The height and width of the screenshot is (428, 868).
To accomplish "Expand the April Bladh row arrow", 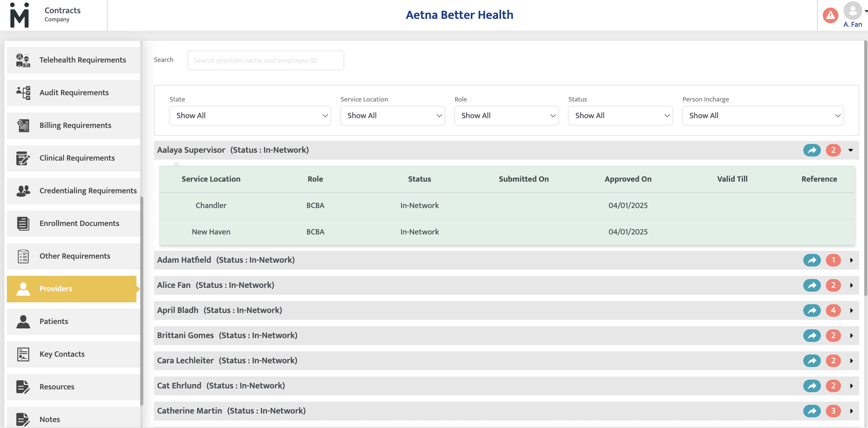I will coord(851,310).
